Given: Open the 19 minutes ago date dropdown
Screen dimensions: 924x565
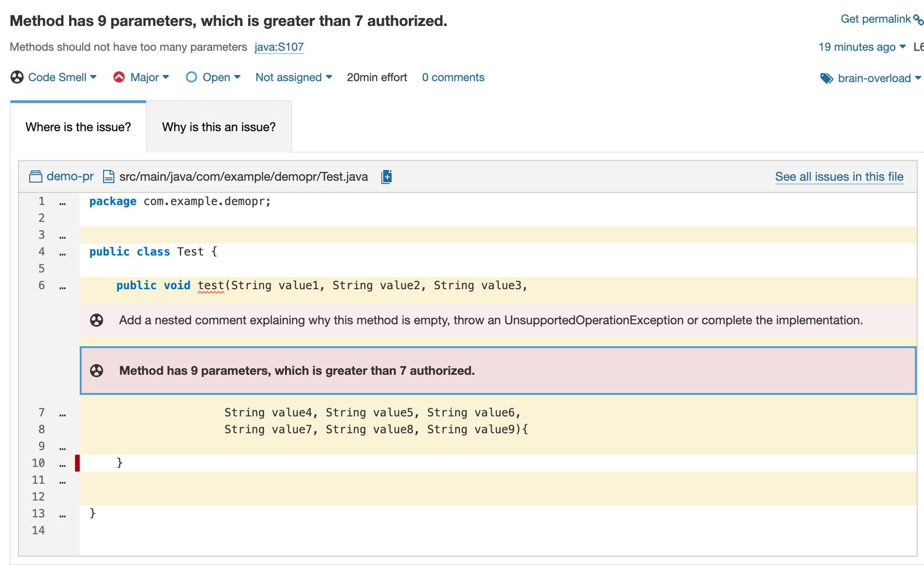Looking at the screenshot, I should coord(862,47).
